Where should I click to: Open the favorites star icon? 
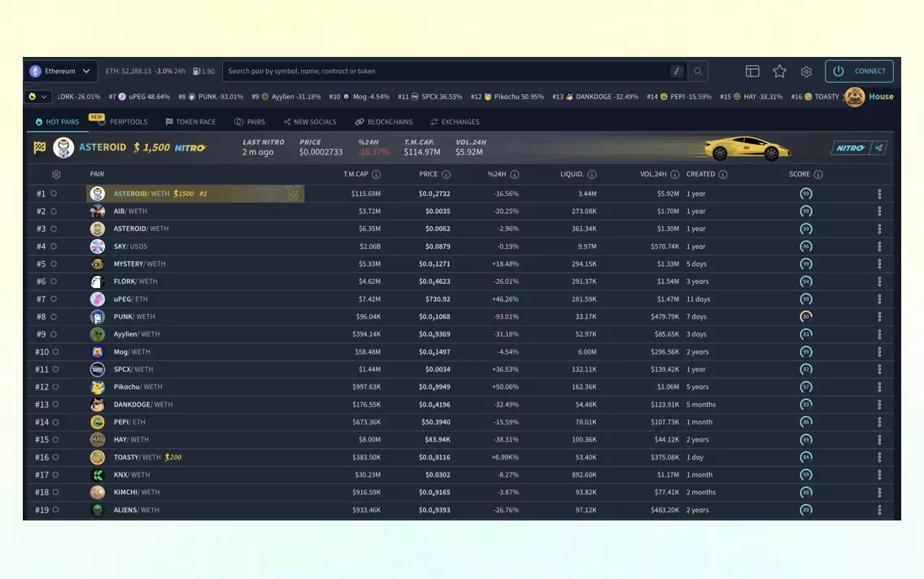point(779,72)
